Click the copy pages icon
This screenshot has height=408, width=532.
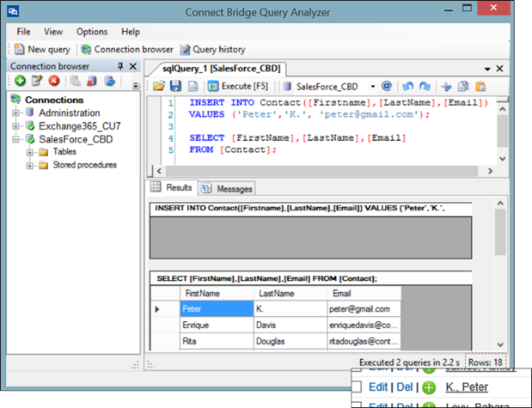(x=463, y=86)
